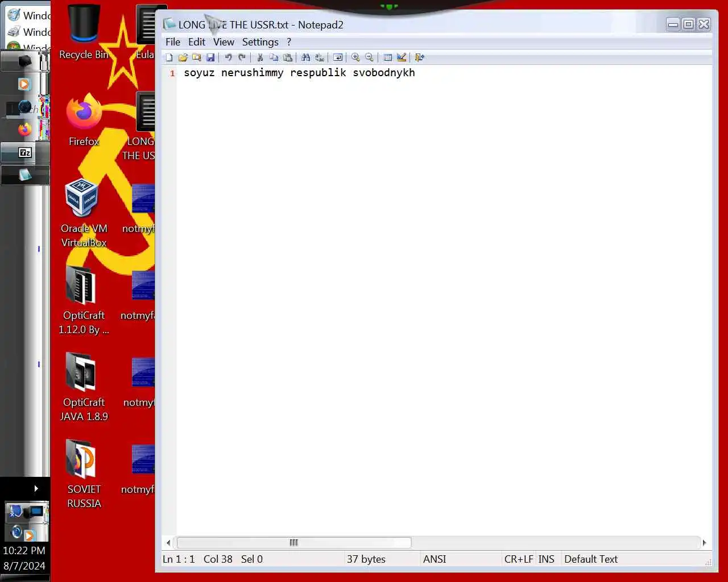The image size is (728, 582).
Task: Cut selection with the scissors icon
Action: tap(260, 57)
